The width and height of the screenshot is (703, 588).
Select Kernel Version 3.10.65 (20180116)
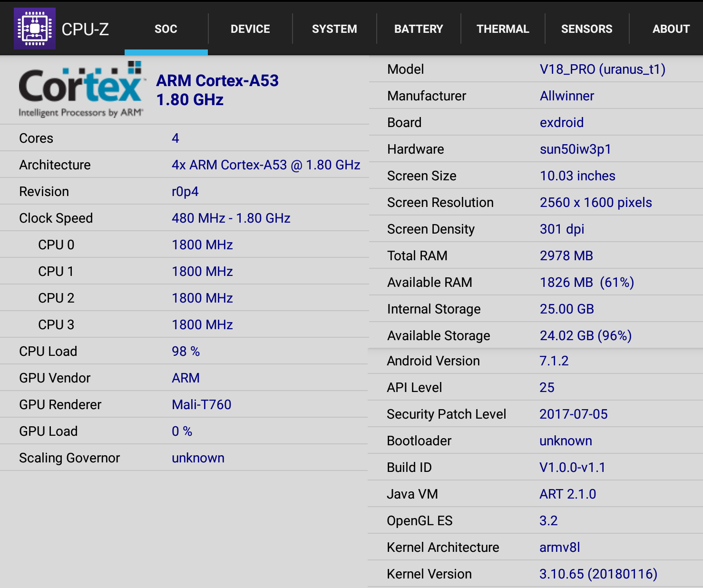598,574
